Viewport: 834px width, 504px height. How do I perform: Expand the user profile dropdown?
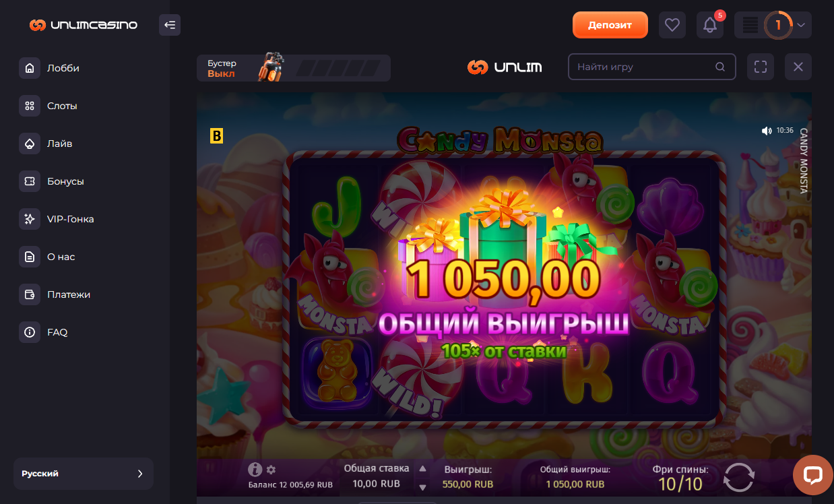801,25
